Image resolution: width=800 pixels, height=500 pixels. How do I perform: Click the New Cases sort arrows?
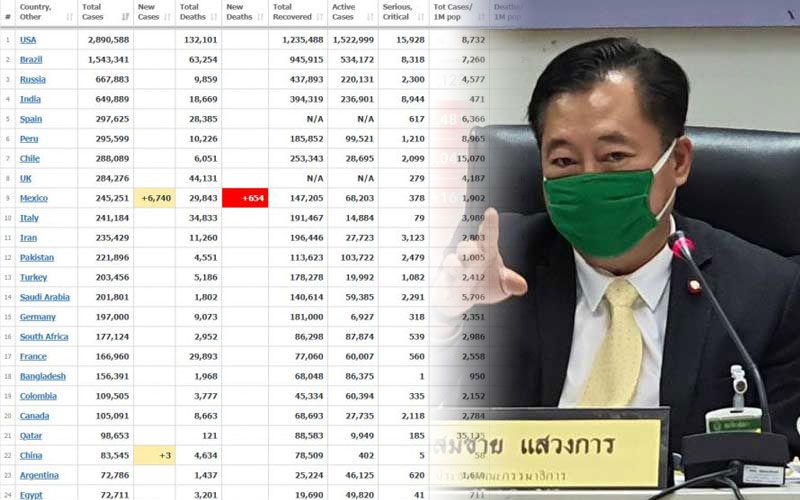tap(167, 17)
